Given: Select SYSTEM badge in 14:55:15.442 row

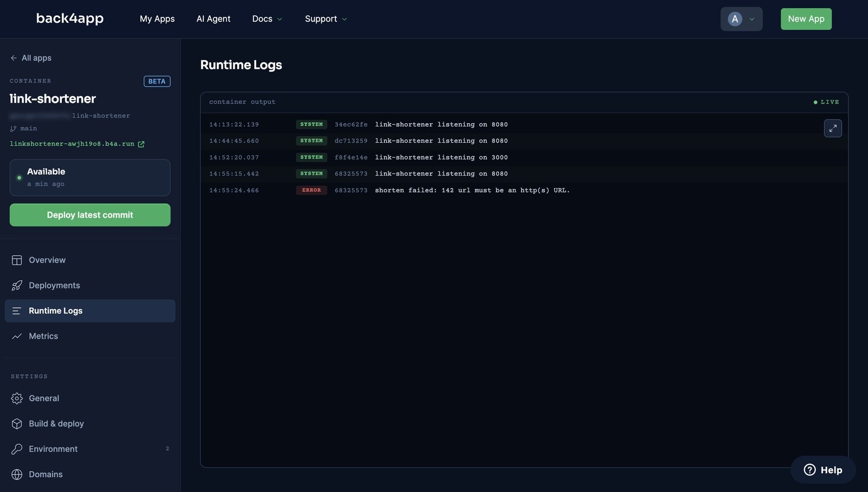Looking at the screenshot, I should click(x=311, y=174).
